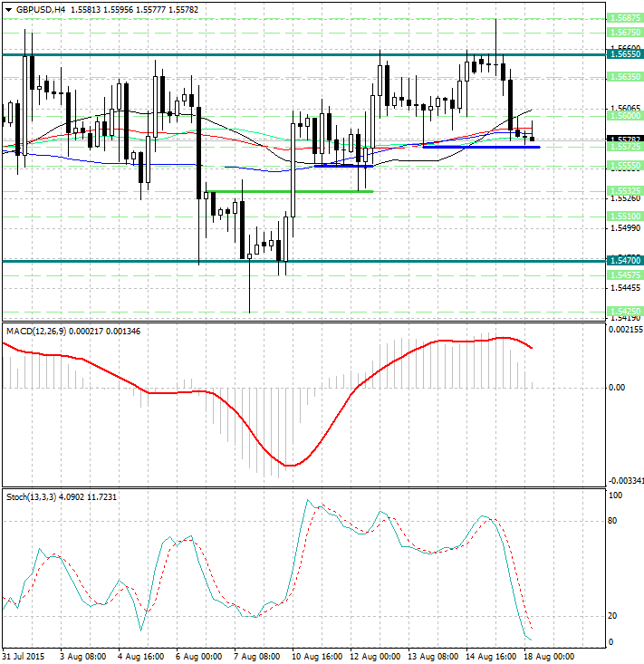
Task: Select the 10 Aug 16:00 time label
Action: click(316, 656)
